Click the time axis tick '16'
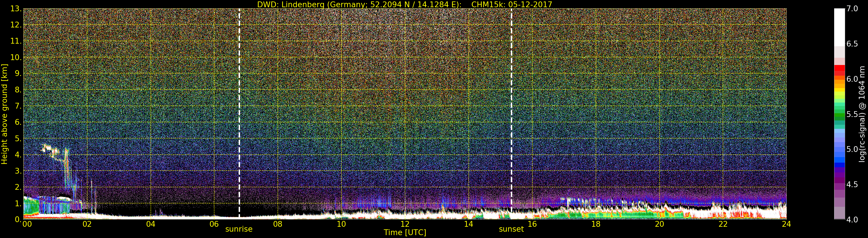 click(x=532, y=224)
